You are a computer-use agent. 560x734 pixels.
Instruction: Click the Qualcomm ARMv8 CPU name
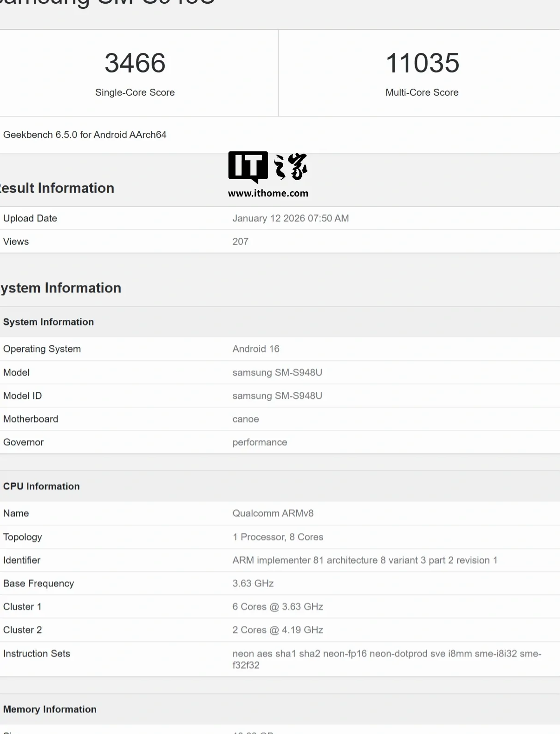[273, 513]
